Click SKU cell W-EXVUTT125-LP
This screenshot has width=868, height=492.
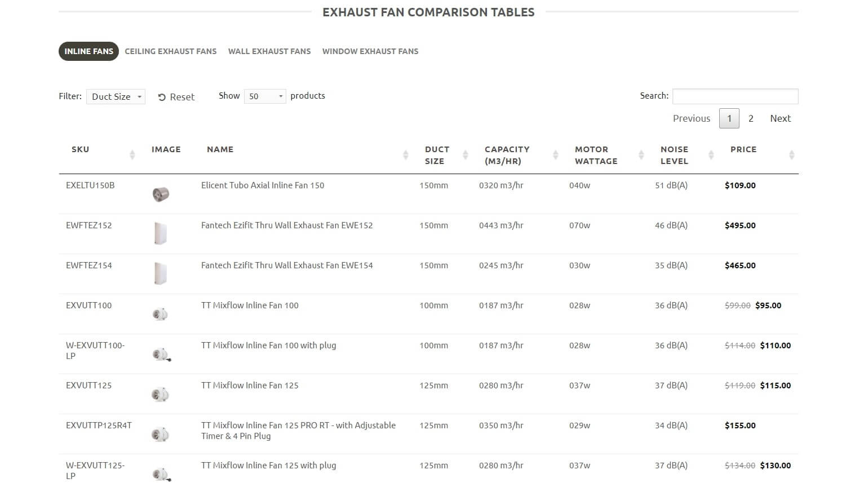pos(95,471)
